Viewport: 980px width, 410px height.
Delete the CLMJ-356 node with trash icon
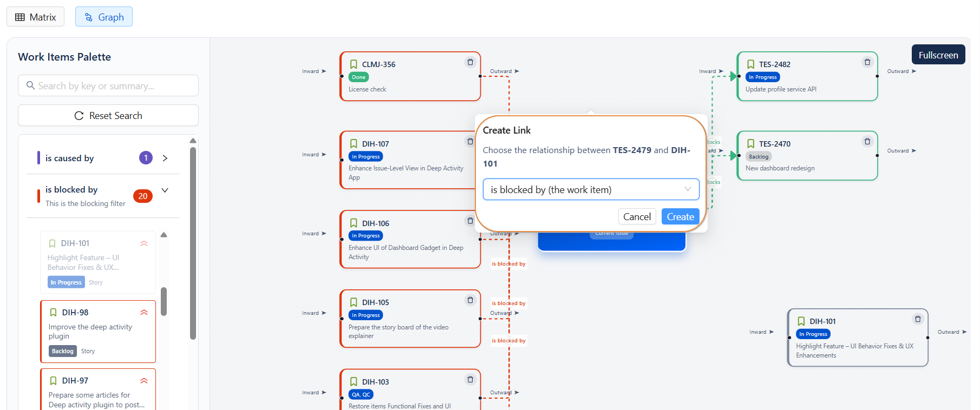pos(470,62)
